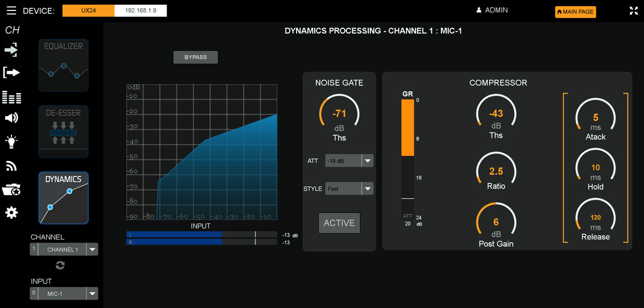Toggle the BYPASS button
Viewport: 644px width, 308px height.
click(195, 57)
